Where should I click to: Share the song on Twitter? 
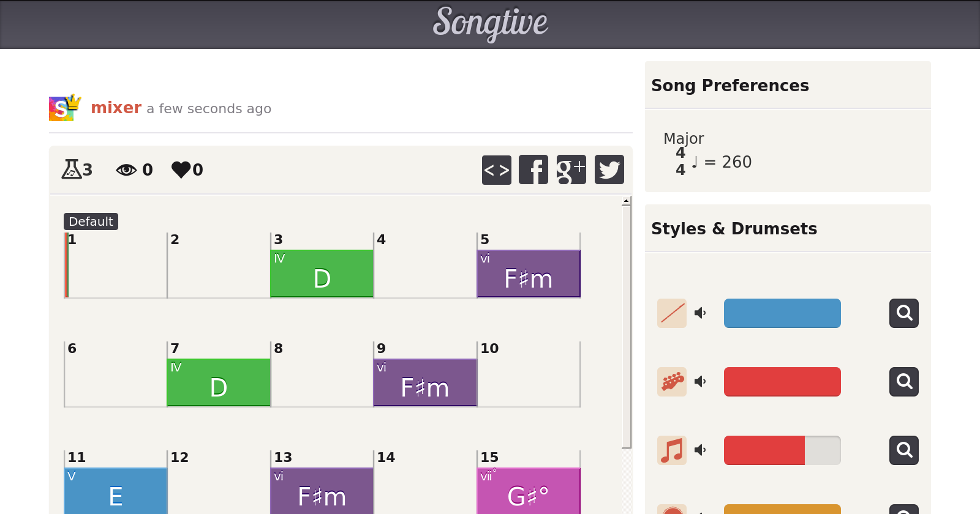[609, 169]
